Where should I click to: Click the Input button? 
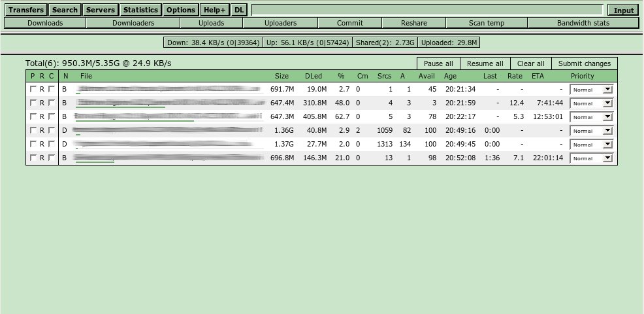(x=623, y=10)
